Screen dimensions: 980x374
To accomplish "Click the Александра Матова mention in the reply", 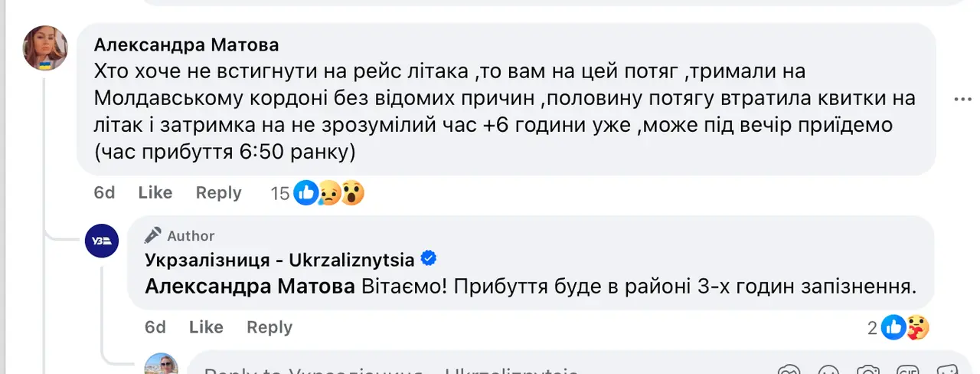I will (x=250, y=287).
